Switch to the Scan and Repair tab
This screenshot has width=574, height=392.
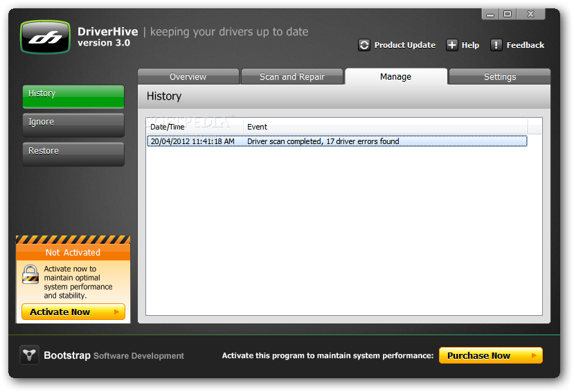coord(292,76)
